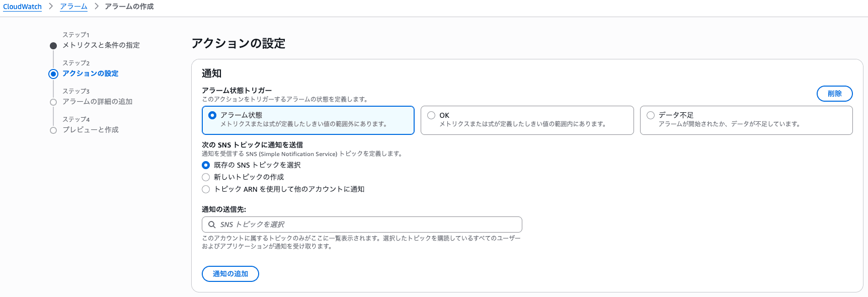Select トピック ARN を使用して他のアカウントに通知
868x297 pixels.
pyautogui.click(x=206, y=189)
